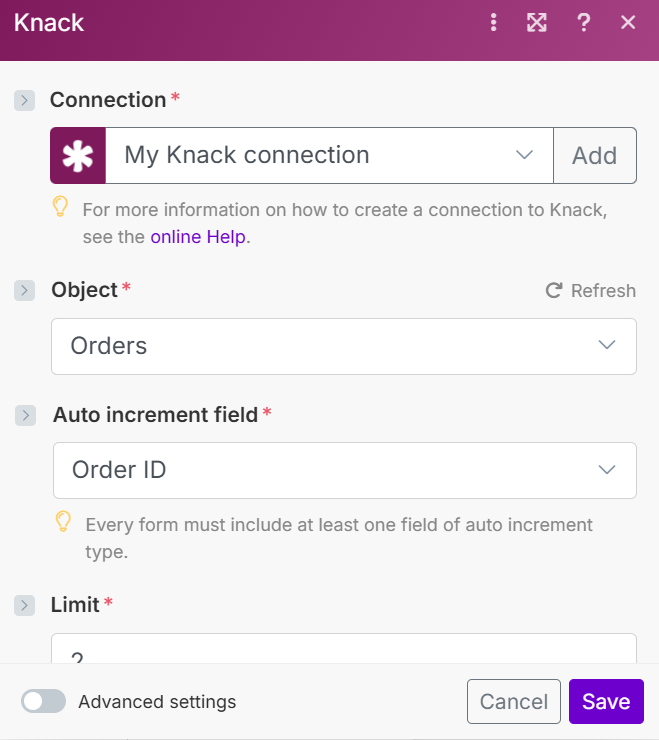Click the expand to fullscreen icon
Image resolution: width=659 pixels, height=740 pixels.
[x=537, y=23]
